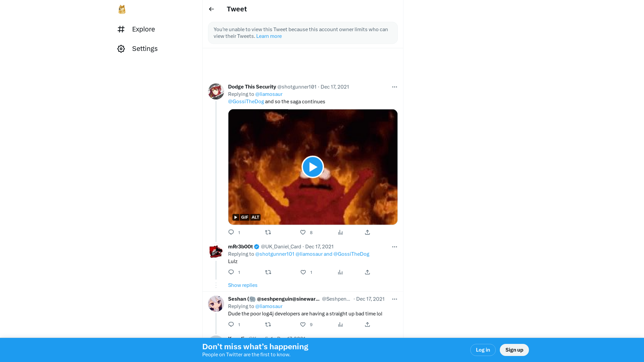Click mRr3b00t's verified badge
The height and width of the screenshot is (362, 644).
tap(257, 247)
